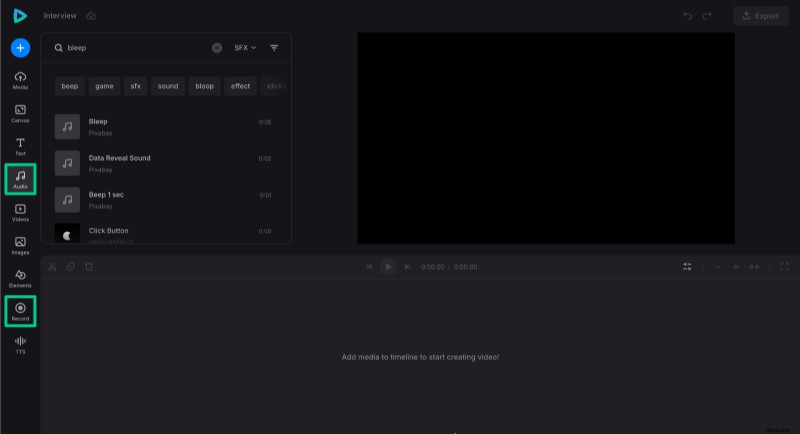The image size is (800, 434).
Task: Click the 0:00.00 current time display
Action: coord(433,267)
